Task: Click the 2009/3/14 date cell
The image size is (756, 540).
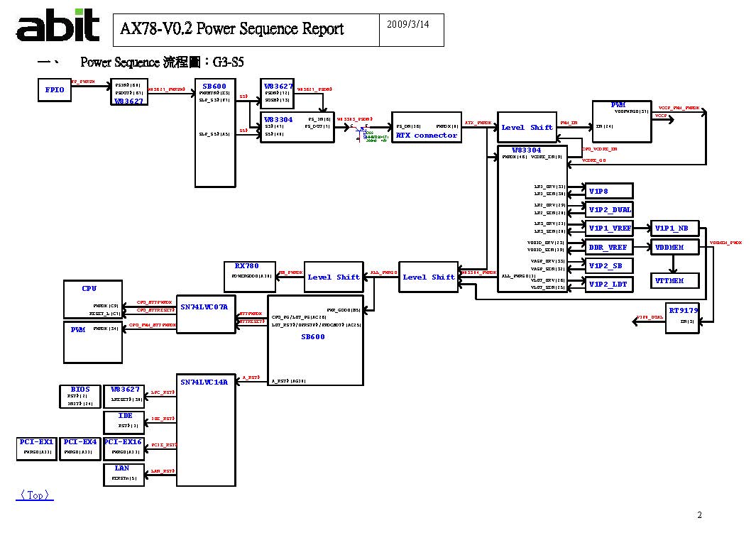Action: tap(412, 30)
